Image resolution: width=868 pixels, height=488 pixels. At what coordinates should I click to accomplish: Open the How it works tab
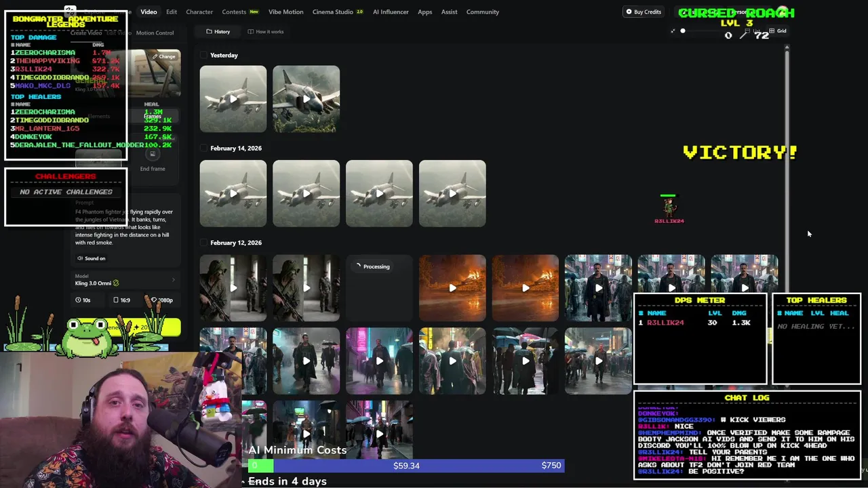tap(265, 32)
